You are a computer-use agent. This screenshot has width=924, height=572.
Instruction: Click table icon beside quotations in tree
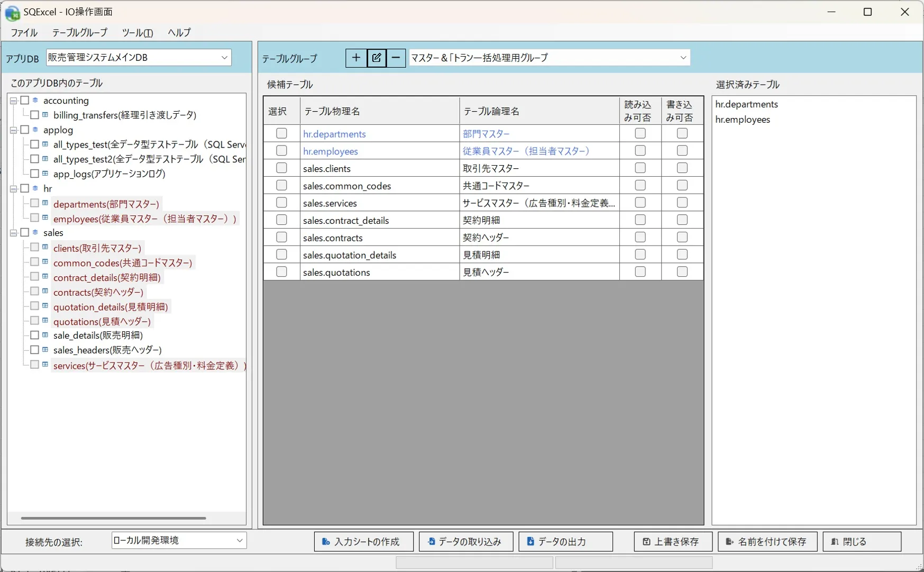pos(45,321)
